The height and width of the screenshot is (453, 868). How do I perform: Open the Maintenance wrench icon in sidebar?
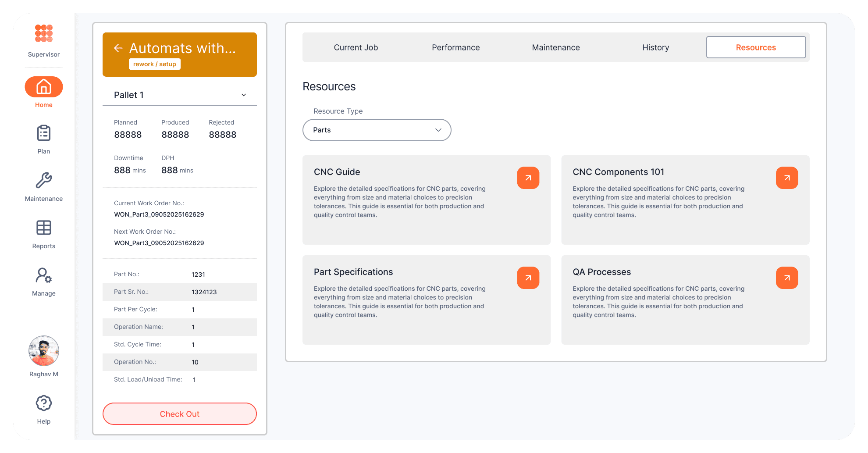coord(44,180)
